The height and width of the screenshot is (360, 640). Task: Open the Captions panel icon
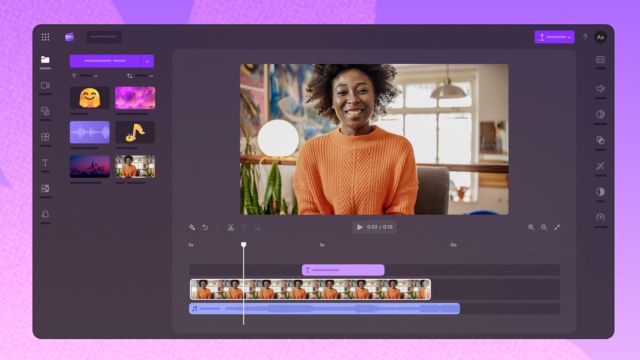(600, 60)
